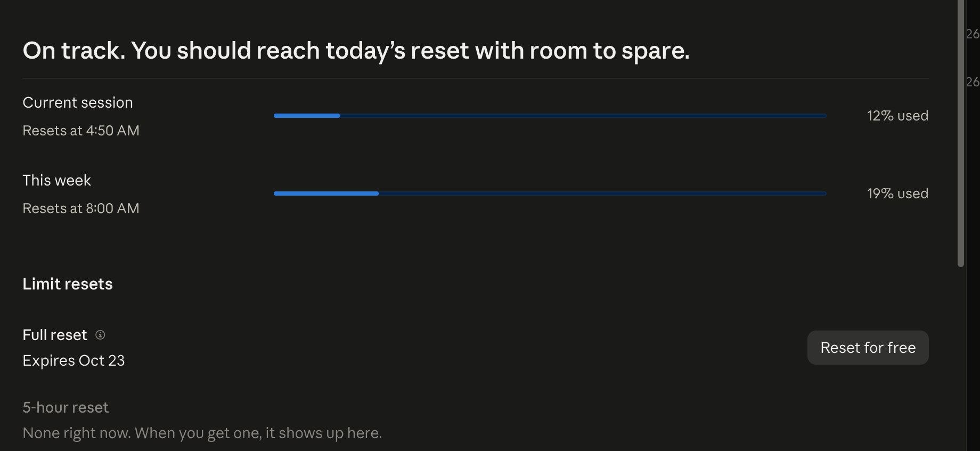The height and width of the screenshot is (451, 980).
Task: Click the Current session label
Action: pos(78,102)
